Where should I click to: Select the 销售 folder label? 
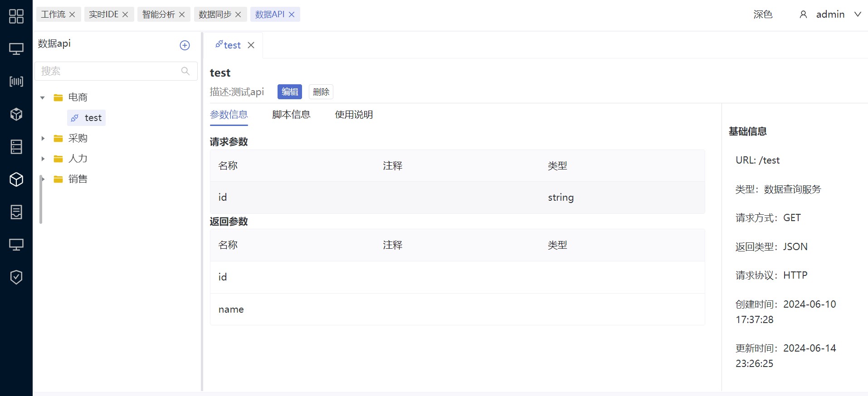point(78,179)
